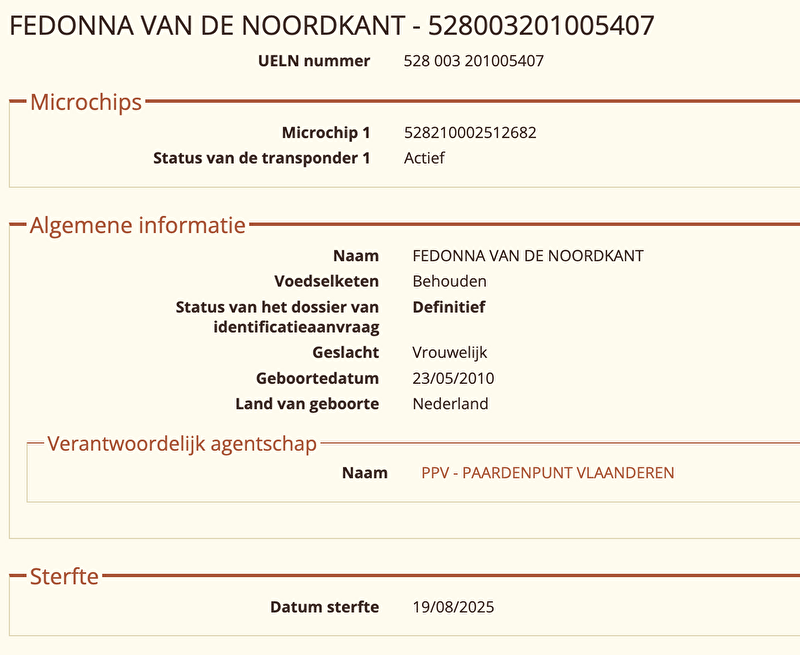800x655 pixels.
Task: Click the Microchip 1 label
Action: pyautogui.click(x=325, y=132)
